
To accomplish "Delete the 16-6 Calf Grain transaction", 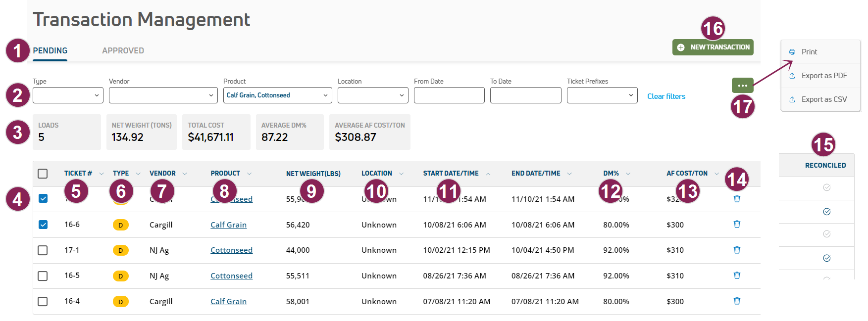I will click(x=737, y=225).
